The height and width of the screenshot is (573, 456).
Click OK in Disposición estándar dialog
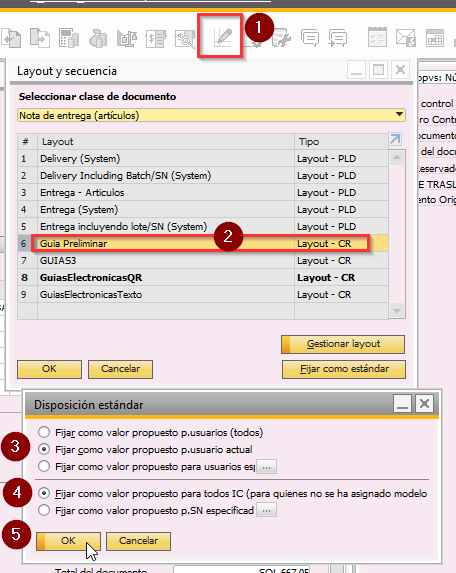[68, 541]
